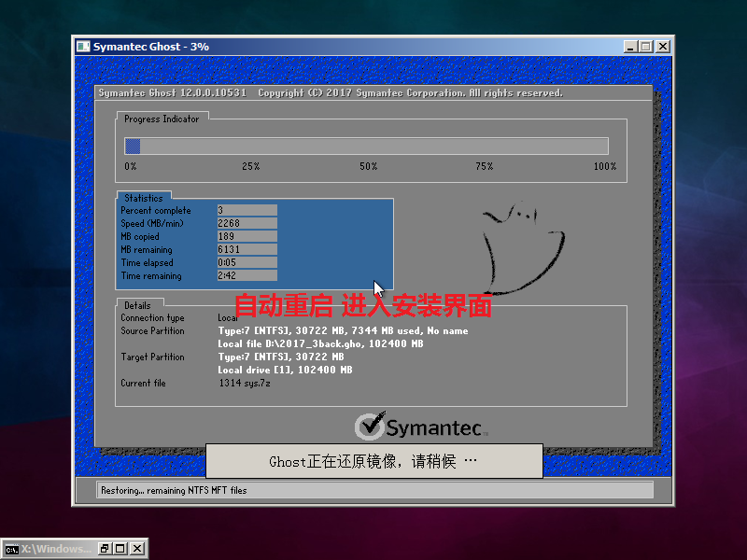
Task: Click the restore progress bar
Action: (366, 147)
